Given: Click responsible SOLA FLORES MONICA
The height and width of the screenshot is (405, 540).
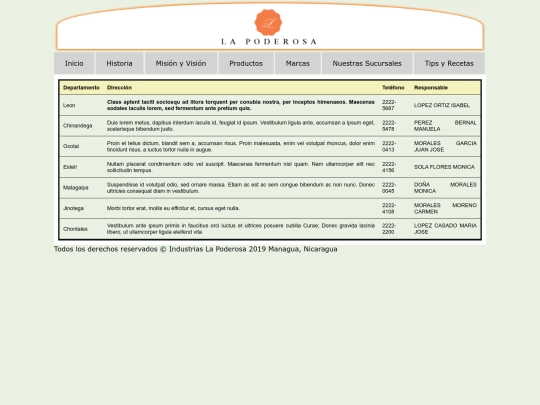Looking at the screenshot, I should [444, 167].
